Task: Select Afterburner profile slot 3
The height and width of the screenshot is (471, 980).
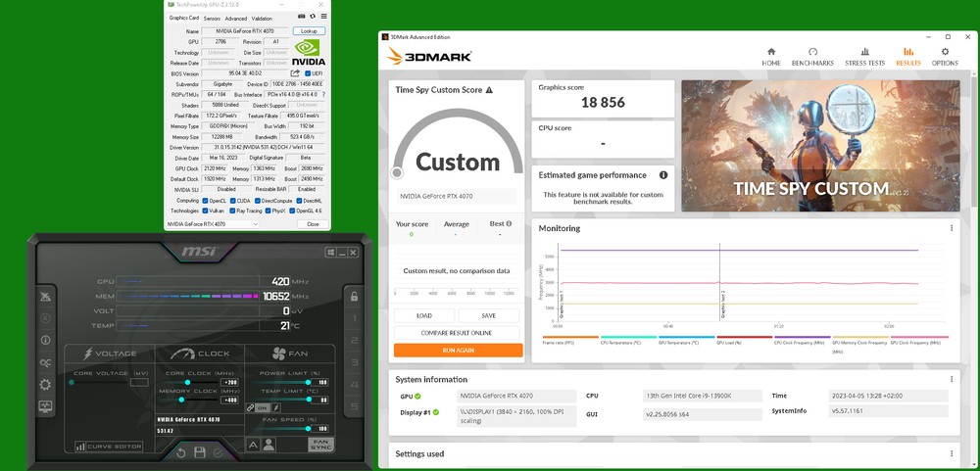Action: [355, 362]
